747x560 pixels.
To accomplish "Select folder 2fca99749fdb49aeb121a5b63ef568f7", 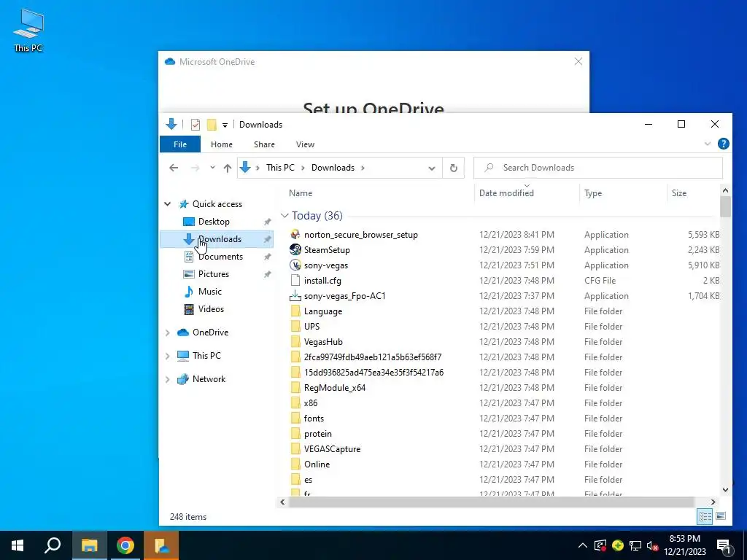I will [x=373, y=357].
